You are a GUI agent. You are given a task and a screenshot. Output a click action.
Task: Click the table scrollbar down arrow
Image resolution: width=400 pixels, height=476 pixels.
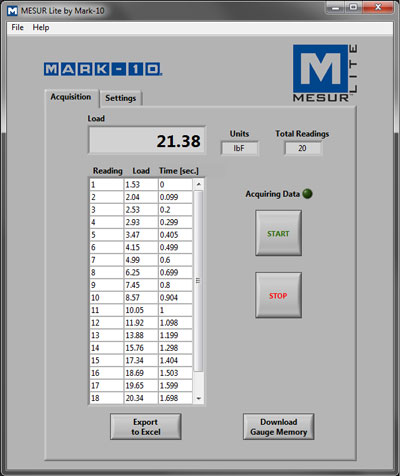tap(199, 398)
